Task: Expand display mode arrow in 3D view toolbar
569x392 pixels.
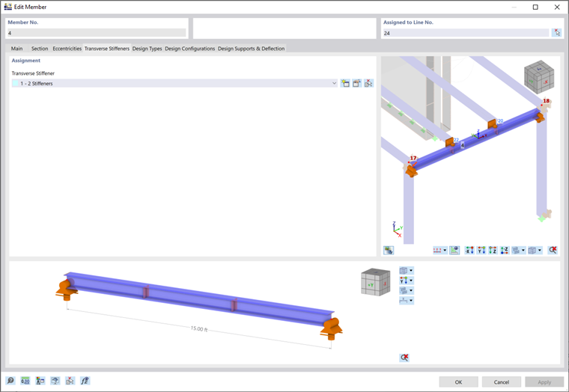Action: [x=523, y=250]
